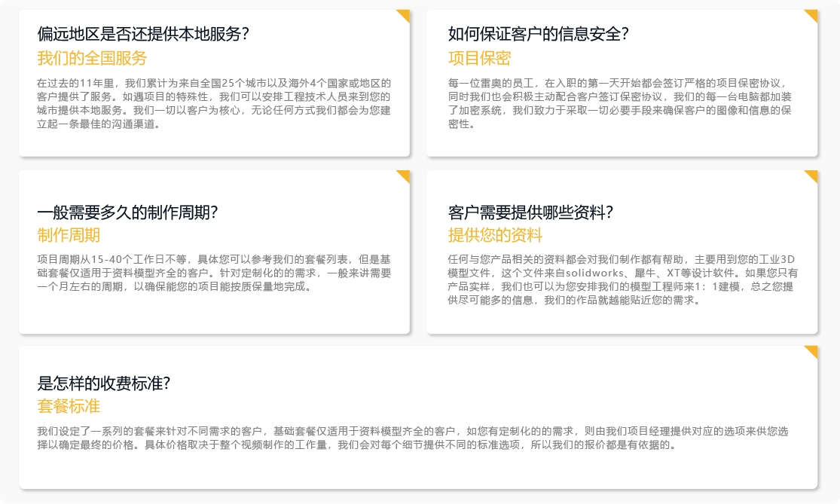Click the paragraph mentioning solidworks 设计软件
This screenshot has width=840, height=504.
[622, 279]
